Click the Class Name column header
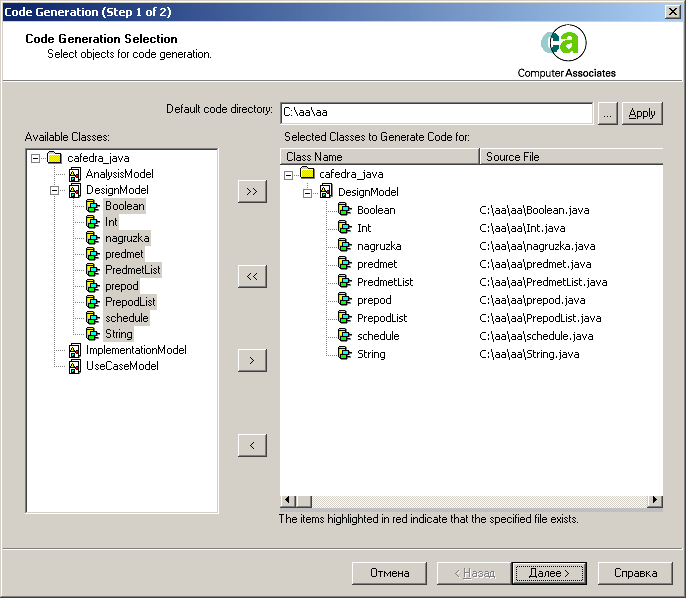The image size is (686, 598). [379, 157]
